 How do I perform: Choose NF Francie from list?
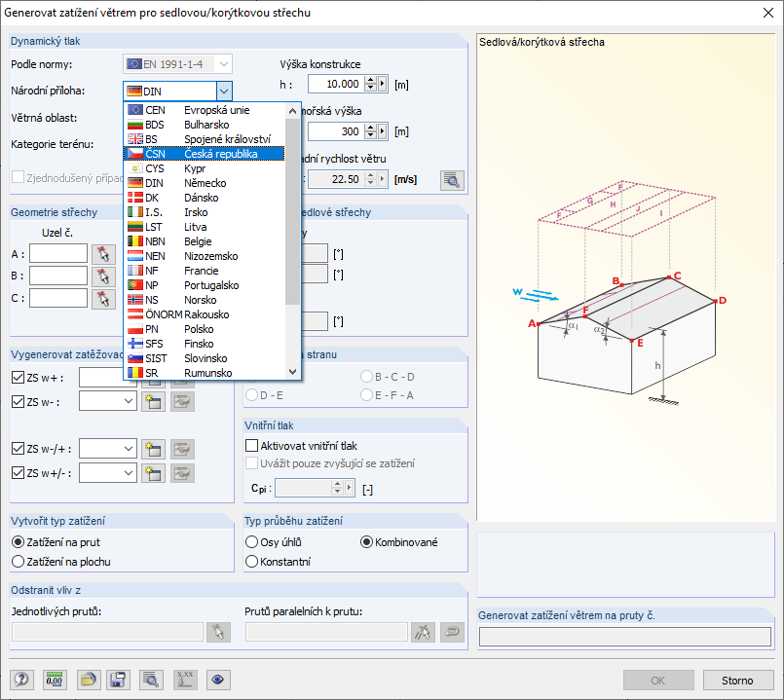tap(204, 271)
